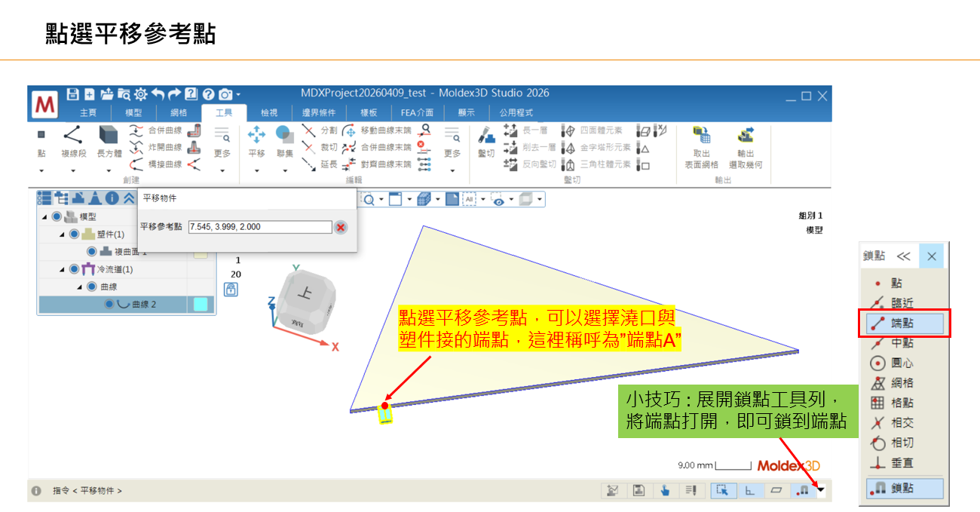Screen dimensions: 980x512
Task: Click 移動曲線末端 tool
Action: click(x=377, y=130)
